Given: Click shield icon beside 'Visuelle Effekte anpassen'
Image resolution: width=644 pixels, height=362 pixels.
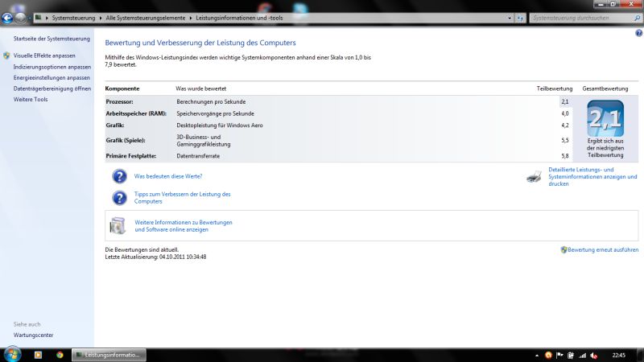Looking at the screenshot, I should pyautogui.click(x=6, y=56).
